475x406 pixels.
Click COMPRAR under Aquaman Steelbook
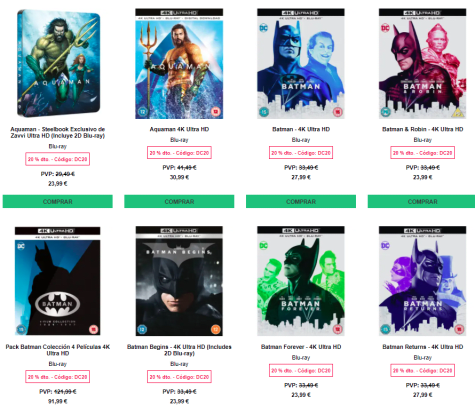click(x=58, y=201)
